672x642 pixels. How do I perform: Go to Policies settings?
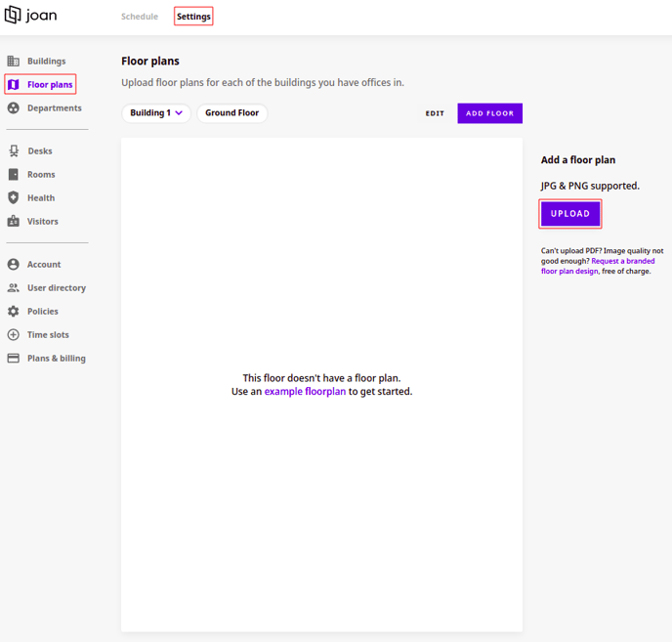point(42,312)
